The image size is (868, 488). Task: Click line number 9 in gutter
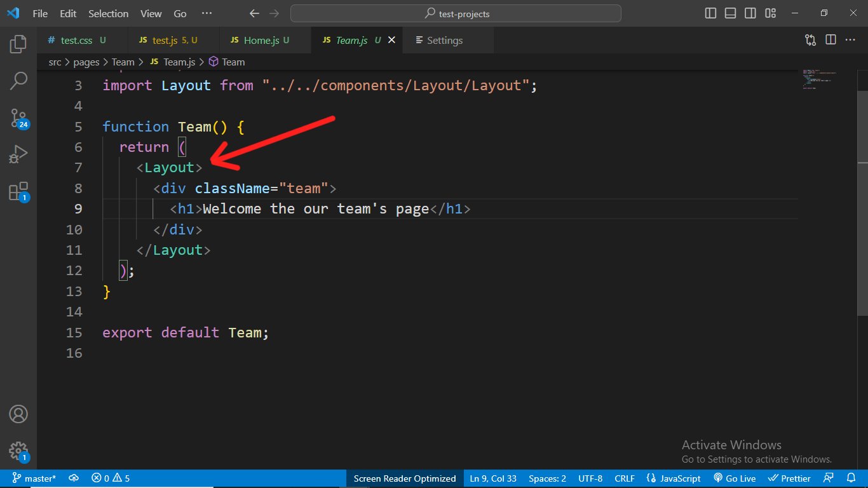coord(78,208)
